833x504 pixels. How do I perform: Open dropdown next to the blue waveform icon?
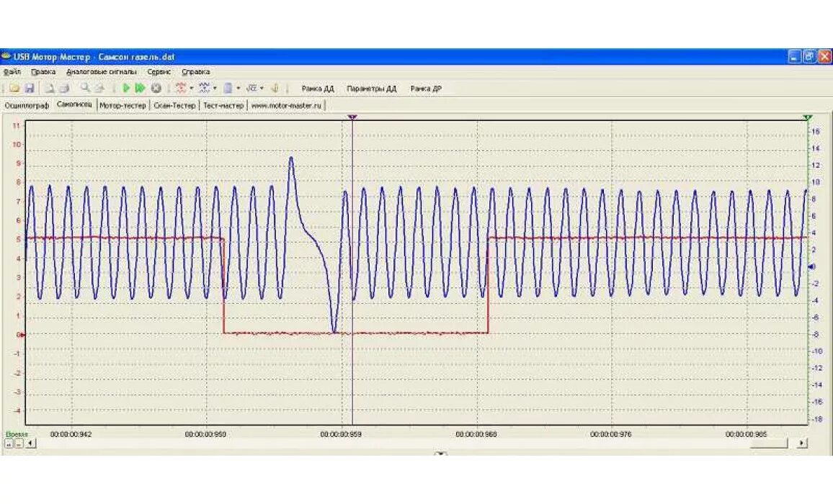point(215,88)
